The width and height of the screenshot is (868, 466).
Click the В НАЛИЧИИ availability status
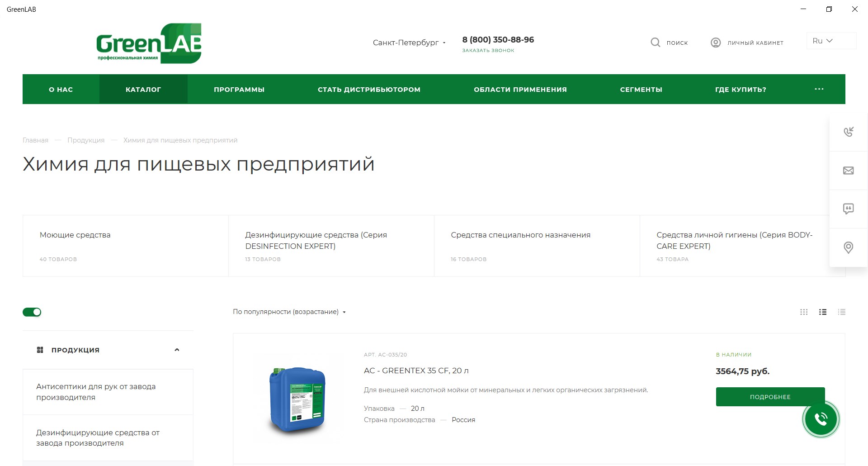(734, 355)
